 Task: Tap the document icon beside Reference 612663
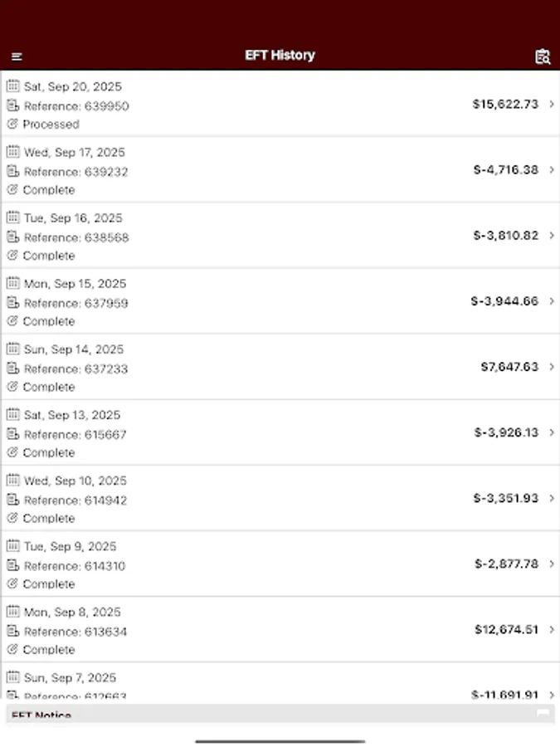(x=12, y=696)
